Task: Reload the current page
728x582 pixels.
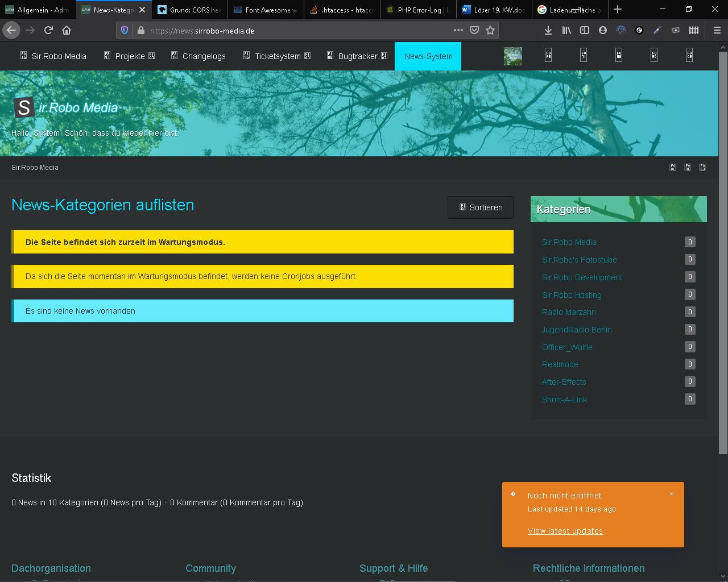Action: [x=48, y=30]
